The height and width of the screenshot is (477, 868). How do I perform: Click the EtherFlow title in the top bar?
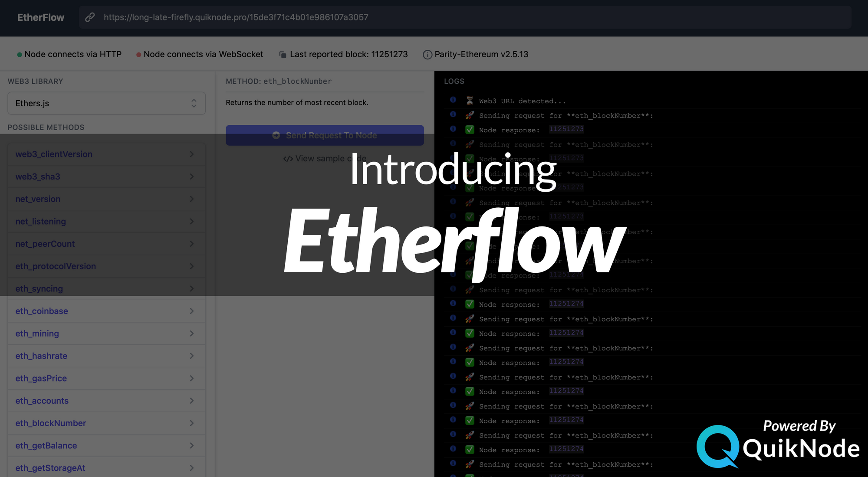41,17
